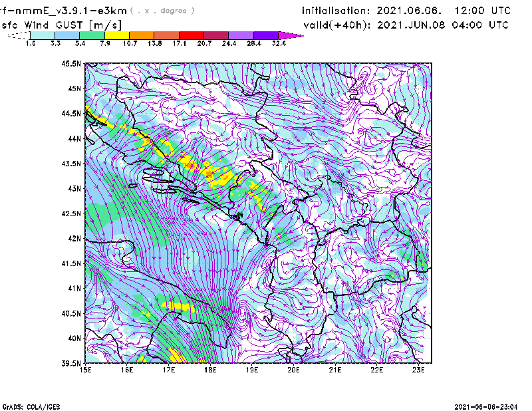
Task: Click the '28.4' colorbar value
Action: click(x=254, y=43)
